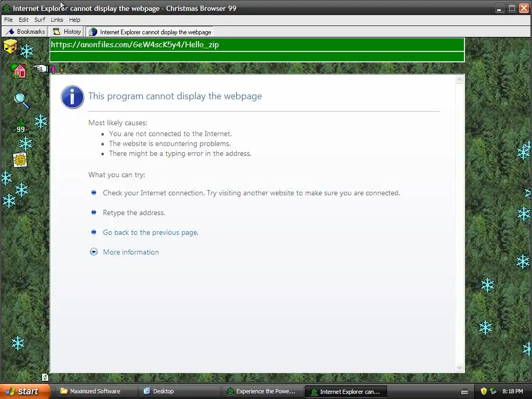Open the Links menu
The height and width of the screenshot is (399, 532).
57,20
